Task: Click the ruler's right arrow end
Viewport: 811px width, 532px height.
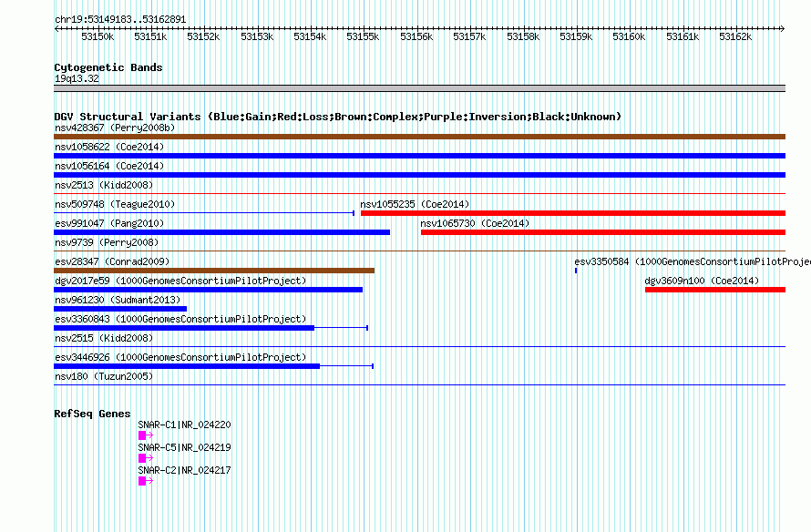Action: (x=783, y=28)
